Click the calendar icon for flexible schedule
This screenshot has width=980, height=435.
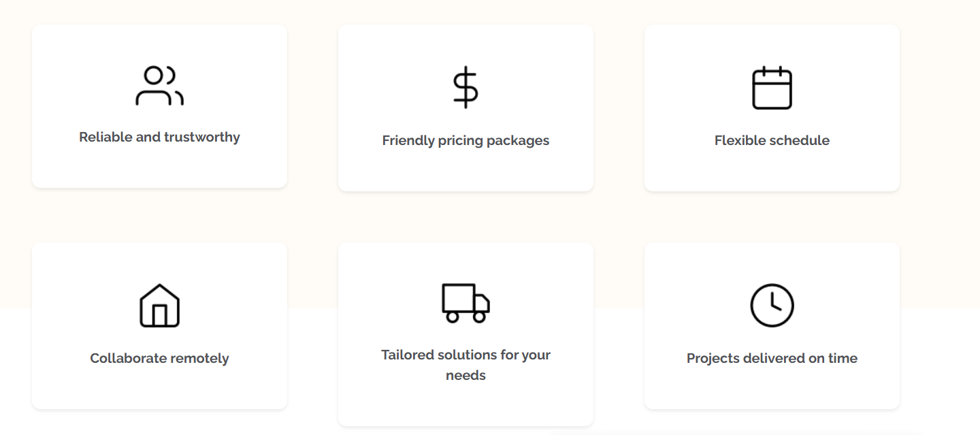click(x=772, y=88)
